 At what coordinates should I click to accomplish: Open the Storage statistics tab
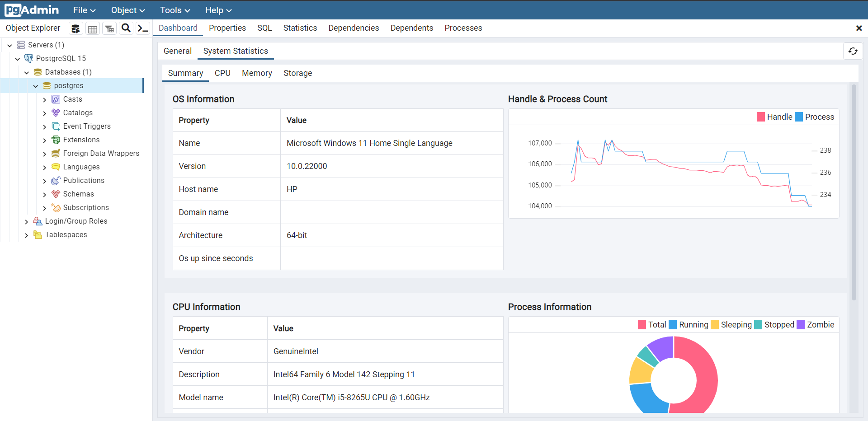click(298, 73)
